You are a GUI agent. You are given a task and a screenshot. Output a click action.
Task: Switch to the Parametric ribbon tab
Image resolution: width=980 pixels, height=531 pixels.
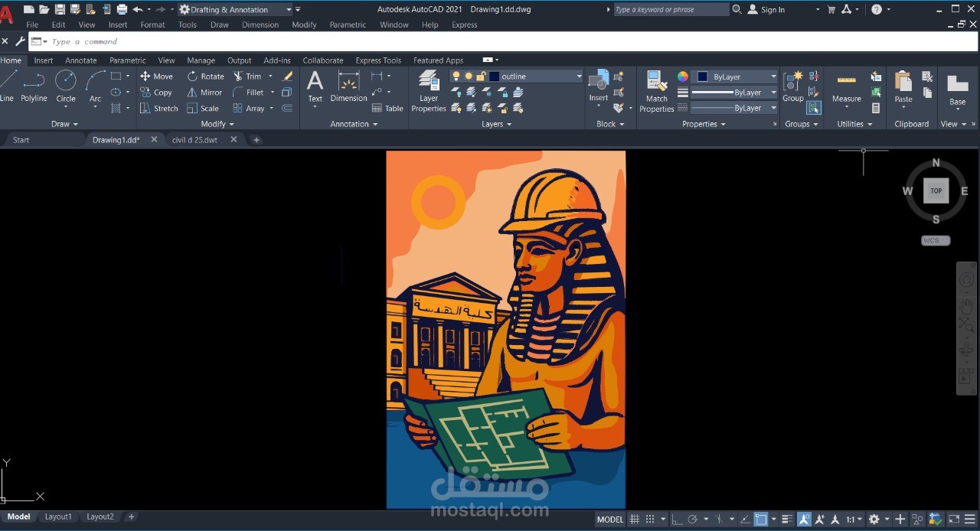[x=127, y=60]
